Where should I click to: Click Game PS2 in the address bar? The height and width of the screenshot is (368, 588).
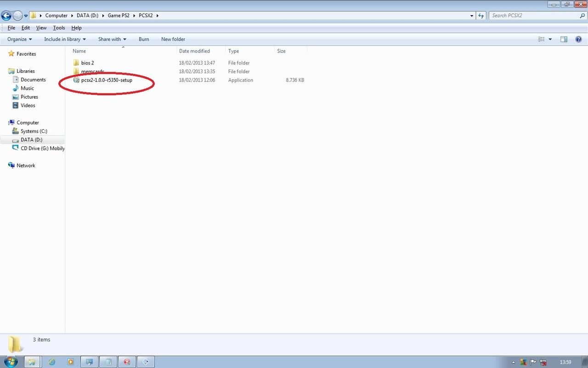coord(119,16)
